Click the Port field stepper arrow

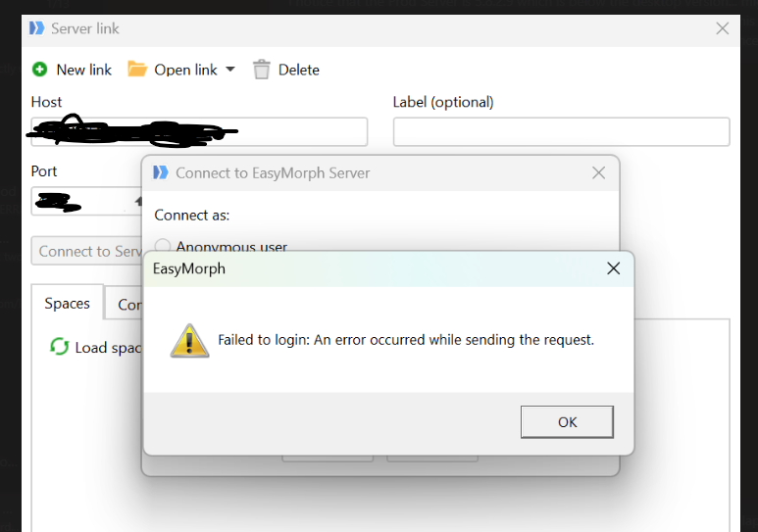pos(138,201)
